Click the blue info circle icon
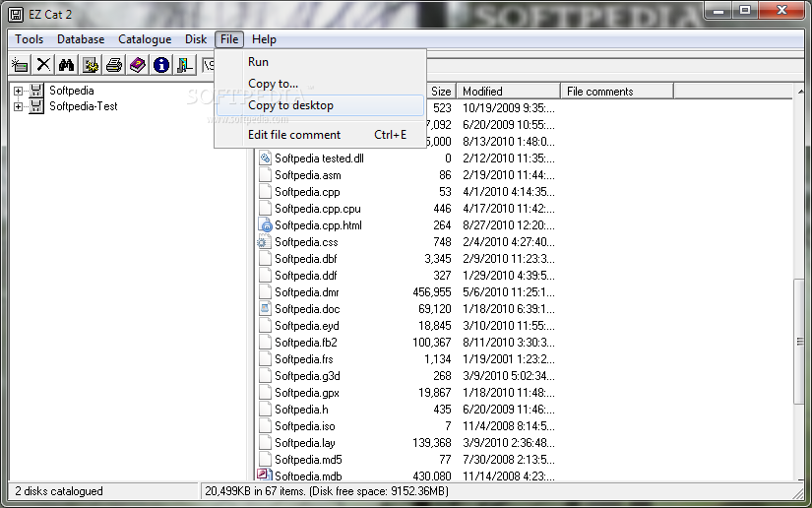The image size is (812, 508). coord(161,65)
